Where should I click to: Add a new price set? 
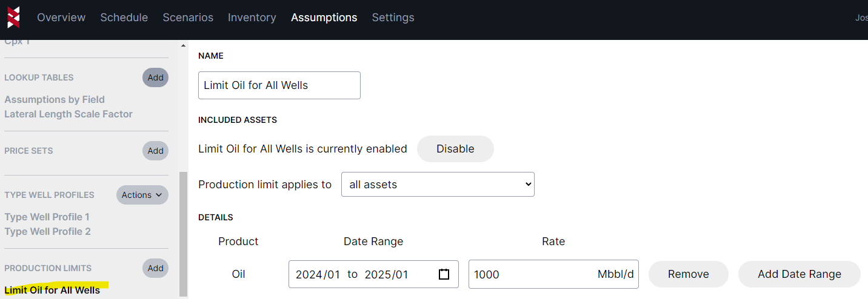(156, 151)
